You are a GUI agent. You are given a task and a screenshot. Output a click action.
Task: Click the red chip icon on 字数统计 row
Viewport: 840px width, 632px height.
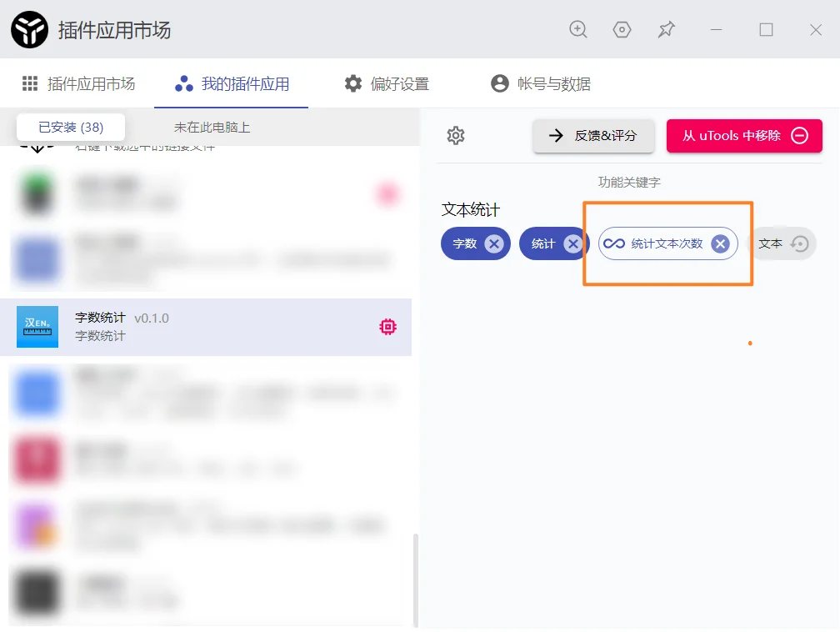(x=387, y=327)
